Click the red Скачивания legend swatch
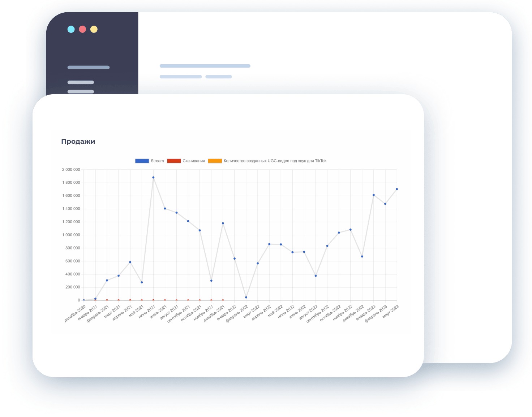The width and height of the screenshot is (532, 417). (174, 161)
